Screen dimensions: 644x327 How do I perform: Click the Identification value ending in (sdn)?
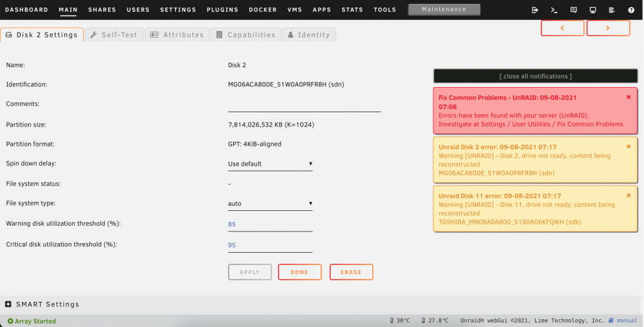[x=286, y=84]
